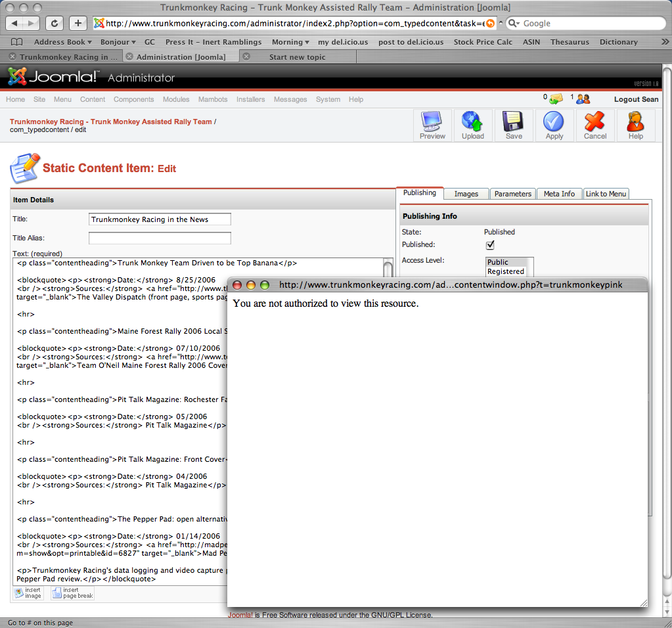The image size is (672, 628).
Task: Open the Site menu
Action: (39, 99)
